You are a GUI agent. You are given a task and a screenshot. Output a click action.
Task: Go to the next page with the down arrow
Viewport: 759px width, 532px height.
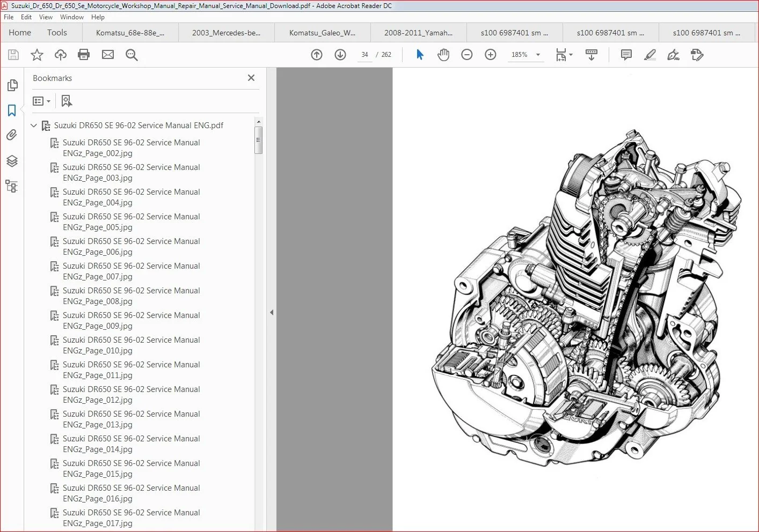click(x=340, y=55)
